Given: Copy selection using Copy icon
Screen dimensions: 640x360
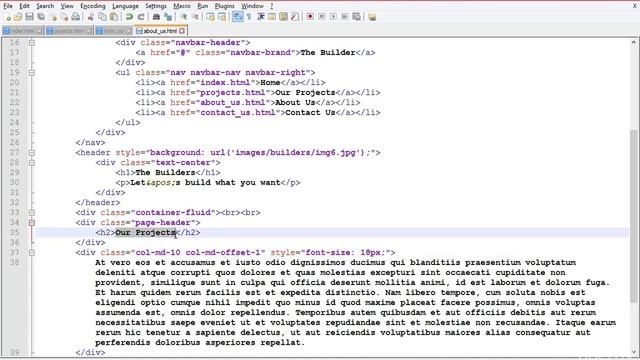Looking at the screenshot, I should coord(102,17).
